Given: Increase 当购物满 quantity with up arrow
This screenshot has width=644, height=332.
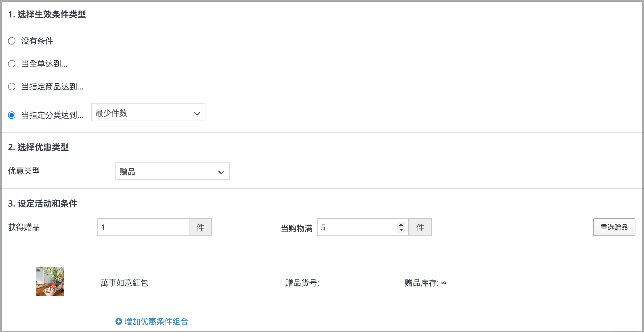Looking at the screenshot, I should coord(401,225).
